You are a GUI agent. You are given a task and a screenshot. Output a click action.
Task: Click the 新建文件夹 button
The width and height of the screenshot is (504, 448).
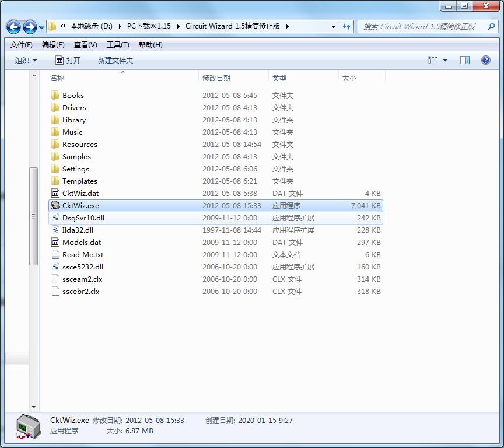coord(116,60)
